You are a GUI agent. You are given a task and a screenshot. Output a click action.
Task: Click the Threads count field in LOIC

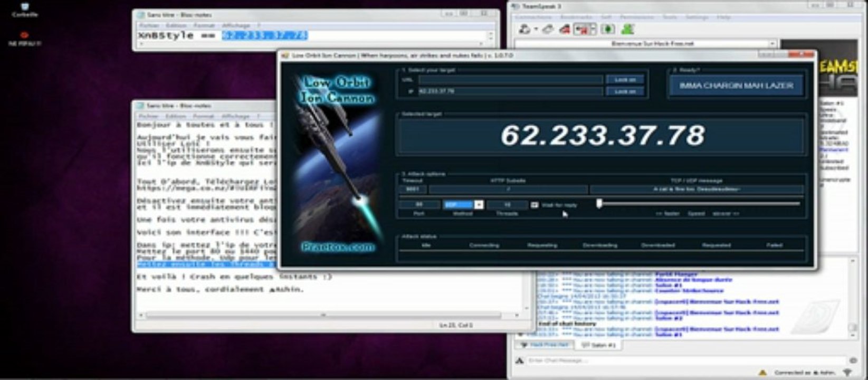pyautogui.click(x=507, y=204)
